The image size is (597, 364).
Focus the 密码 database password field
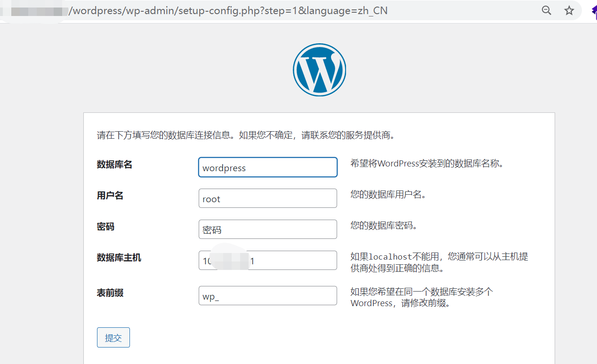tap(267, 229)
